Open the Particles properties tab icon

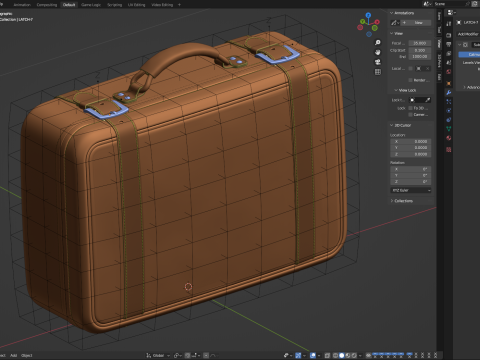(x=449, y=102)
